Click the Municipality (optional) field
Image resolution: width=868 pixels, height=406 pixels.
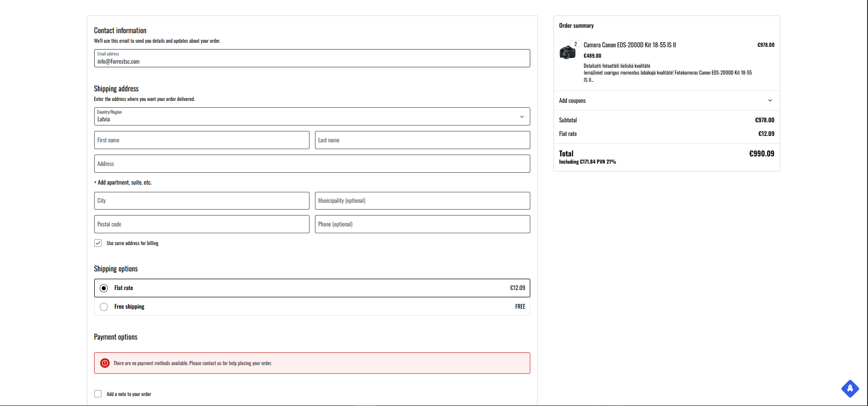click(422, 201)
